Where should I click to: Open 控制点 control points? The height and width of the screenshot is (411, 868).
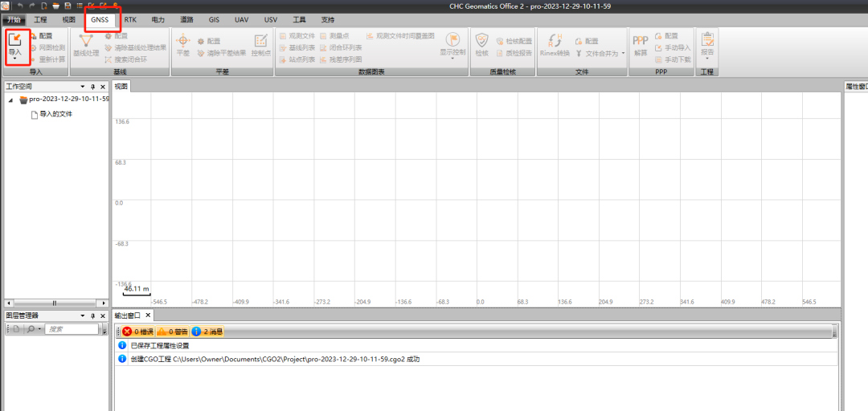pos(260,44)
